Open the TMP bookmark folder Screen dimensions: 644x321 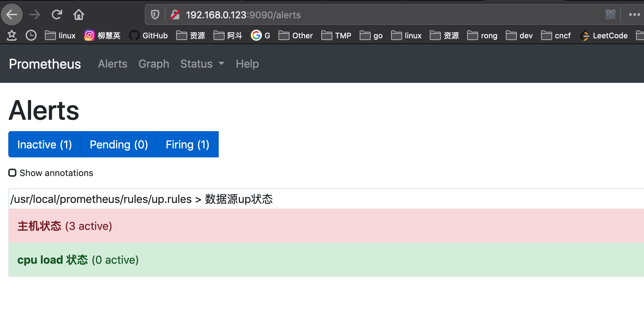[x=336, y=35]
